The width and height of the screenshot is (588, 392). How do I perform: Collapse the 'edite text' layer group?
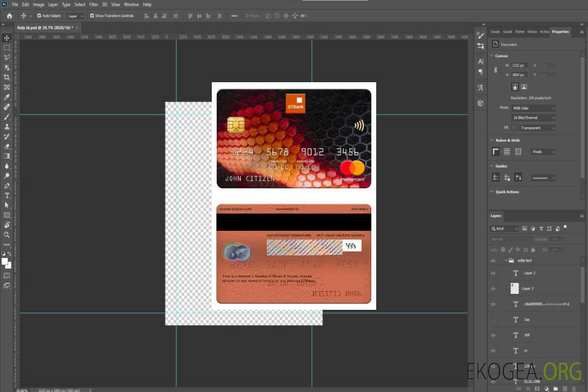(506, 260)
